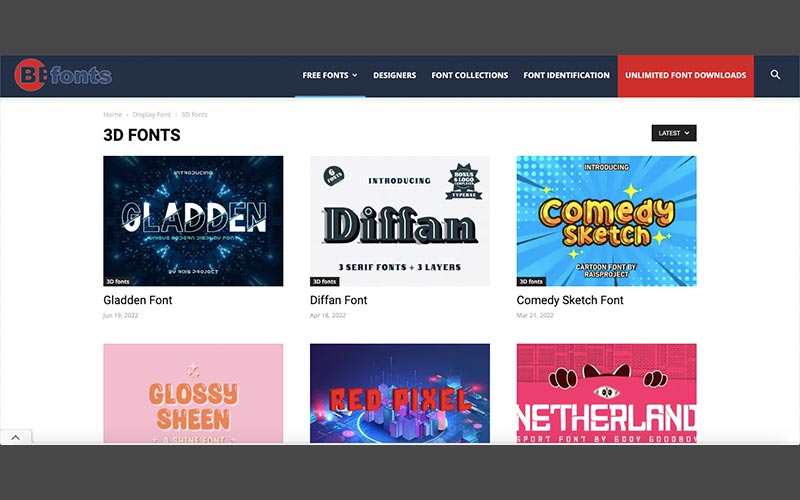Click the Apr 18, 2022 date
The image size is (800, 500).
328,315
